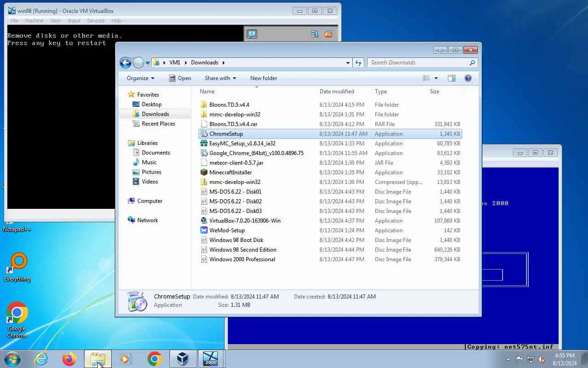
Task: Open the view options dropdown arrow
Action: 436,78
